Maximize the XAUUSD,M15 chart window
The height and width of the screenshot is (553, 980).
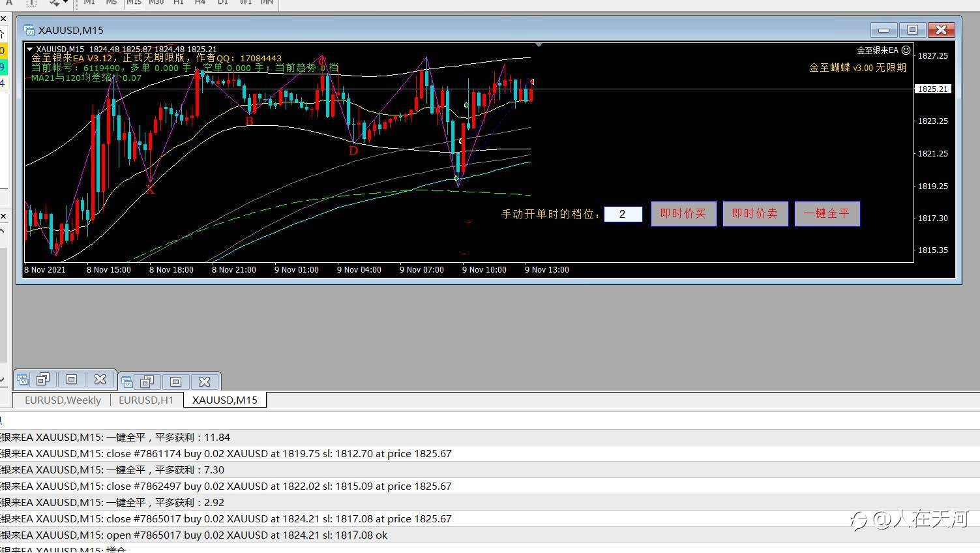click(912, 30)
